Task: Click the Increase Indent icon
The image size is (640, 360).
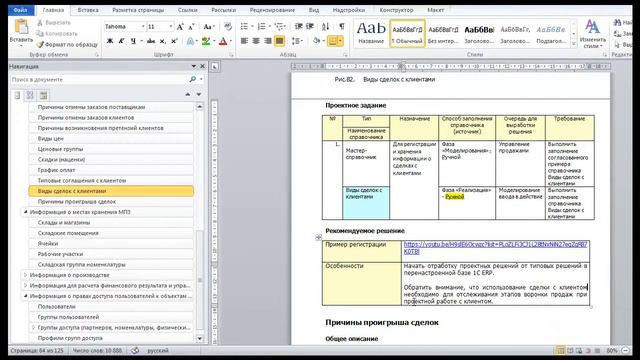Action: coord(310,27)
